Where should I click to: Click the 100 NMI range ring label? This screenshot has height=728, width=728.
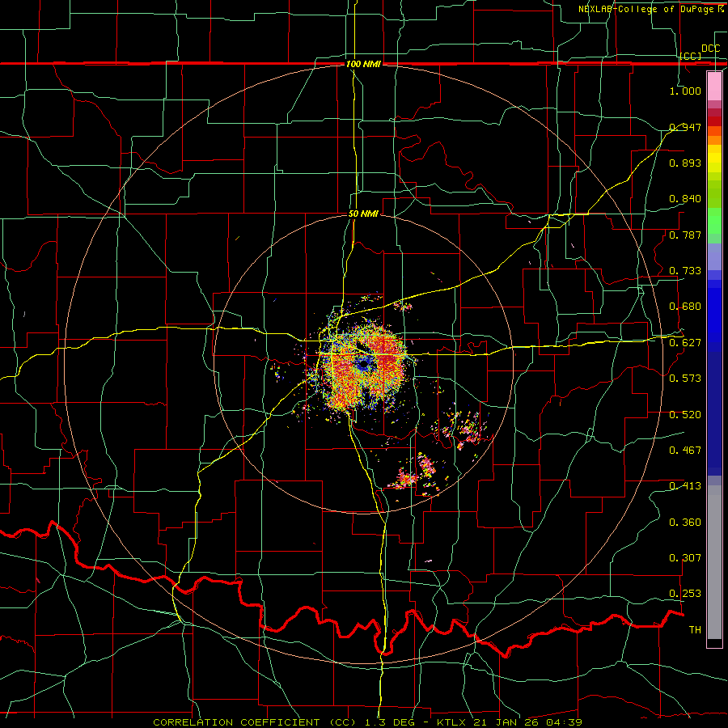[363, 64]
